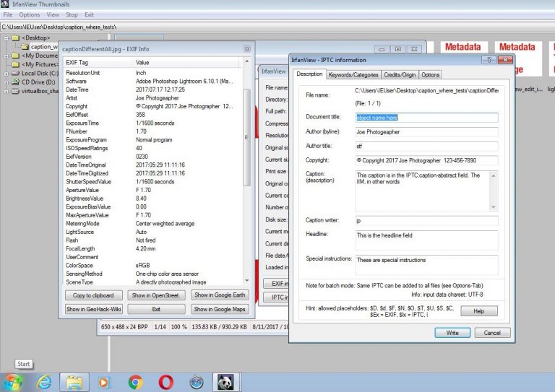Click the Windows Start orb
The image size is (555, 392).
point(13,381)
